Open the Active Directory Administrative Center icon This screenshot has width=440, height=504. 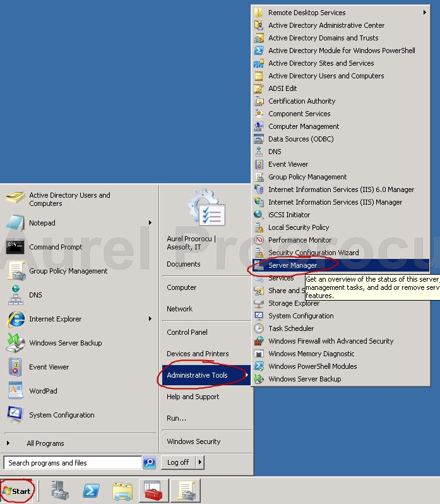tap(259, 25)
